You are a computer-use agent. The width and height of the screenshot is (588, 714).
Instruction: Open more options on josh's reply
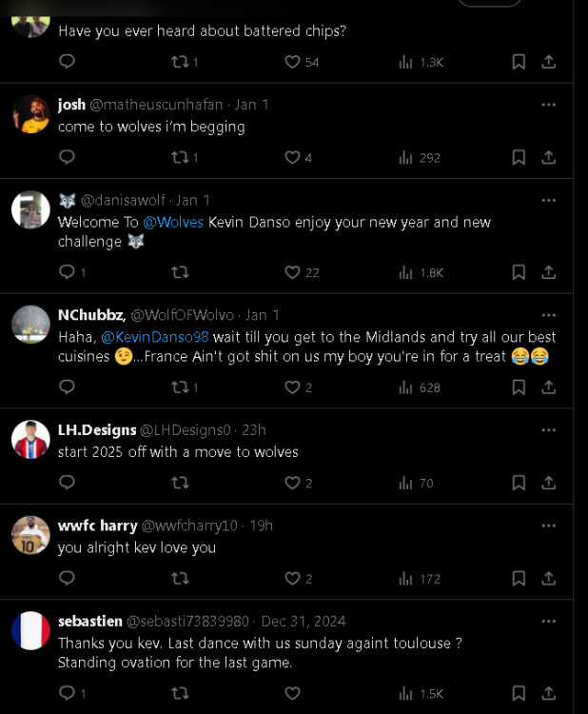549,105
